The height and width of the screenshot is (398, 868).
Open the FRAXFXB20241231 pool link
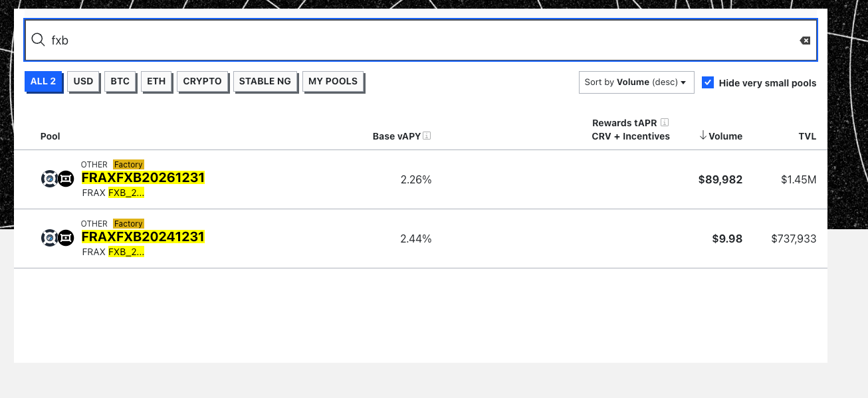[x=143, y=237]
